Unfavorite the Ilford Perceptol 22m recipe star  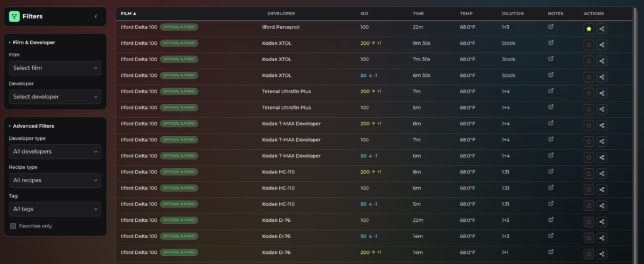click(589, 28)
